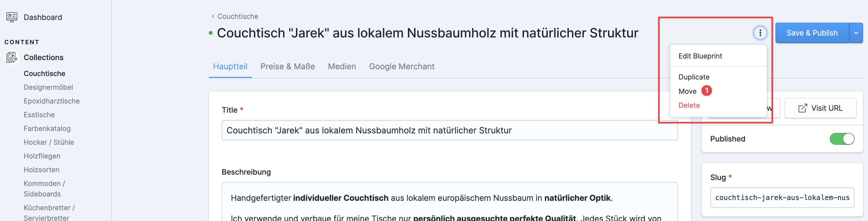Open the Medien tab

(342, 67)
